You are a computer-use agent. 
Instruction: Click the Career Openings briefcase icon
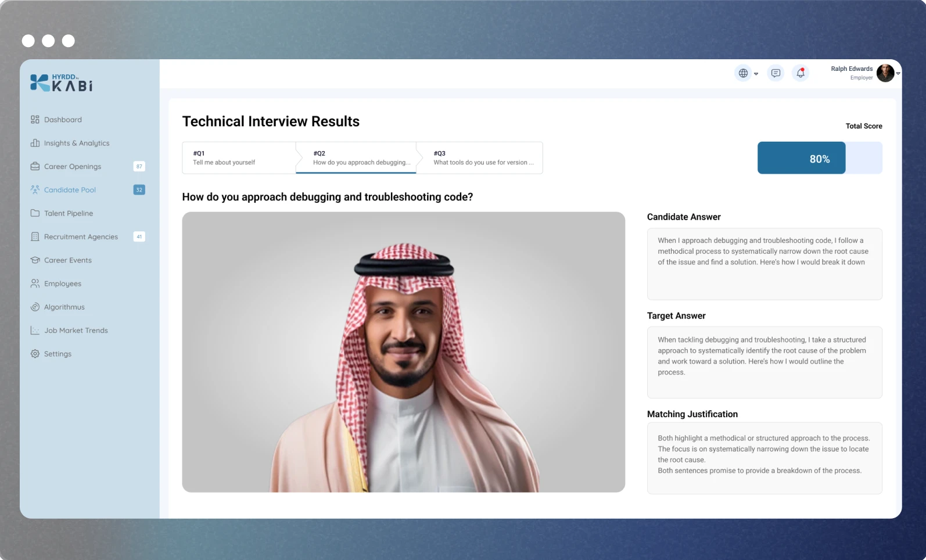[x=35, y=166]
